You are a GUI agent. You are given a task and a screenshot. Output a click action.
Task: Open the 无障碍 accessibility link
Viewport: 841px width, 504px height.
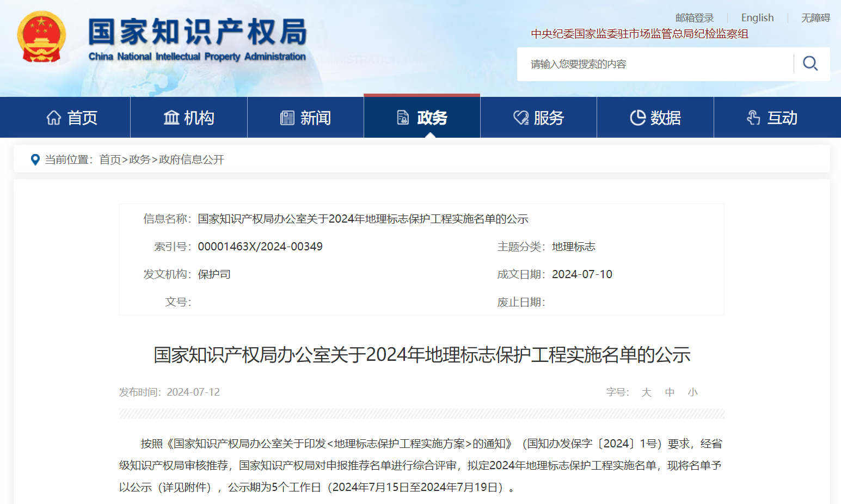(x=815, y=18)
